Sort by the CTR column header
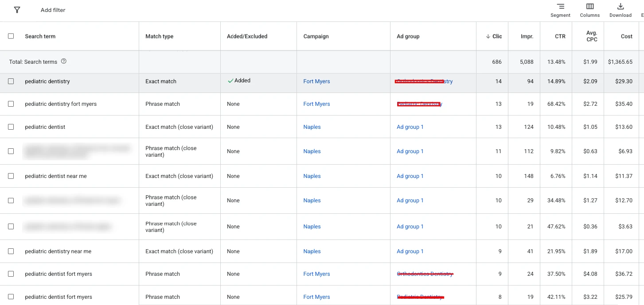 coord(560,36)
